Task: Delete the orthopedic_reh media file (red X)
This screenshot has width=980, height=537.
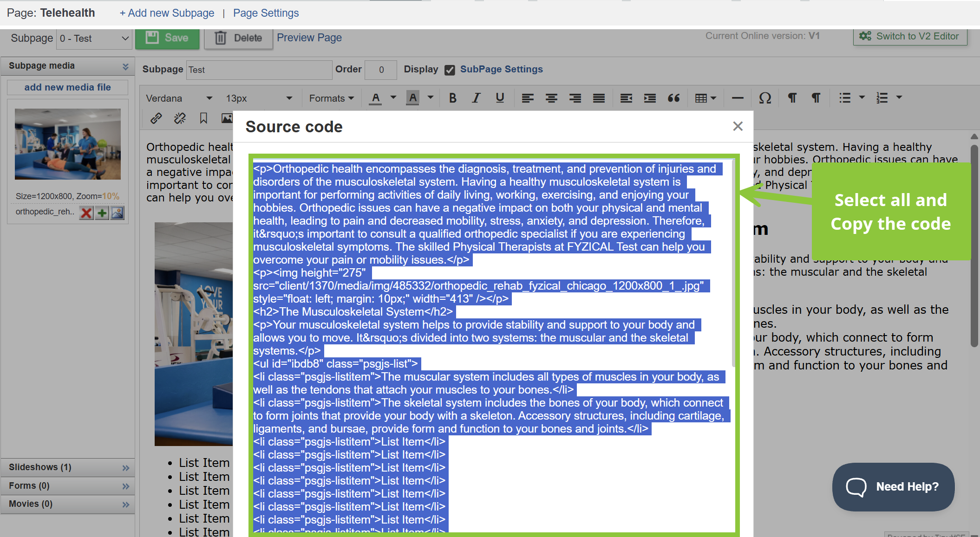Action: tap(86, 213)
